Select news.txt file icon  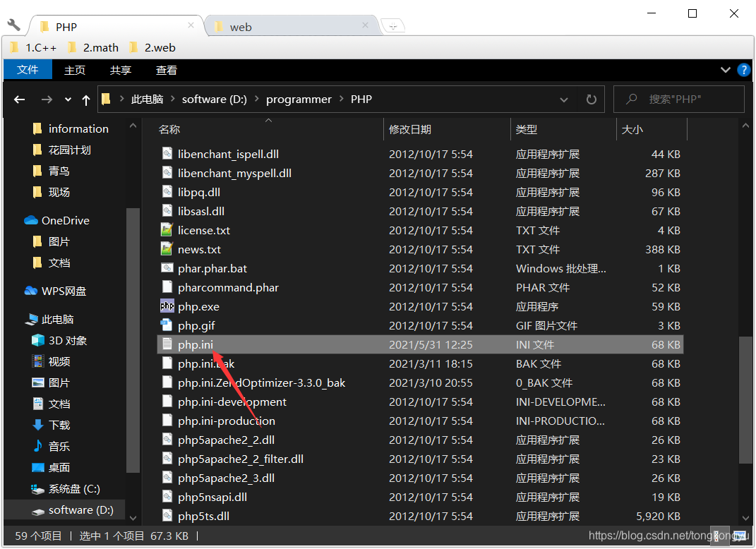pos(167,249)
